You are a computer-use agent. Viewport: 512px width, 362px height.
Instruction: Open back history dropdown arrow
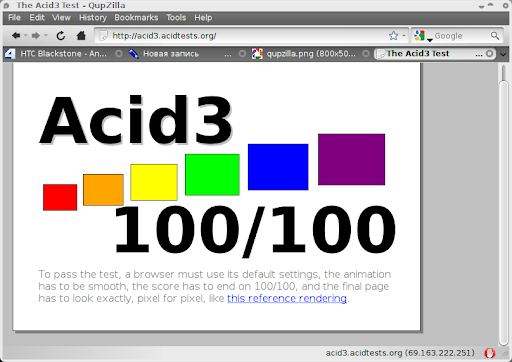(x=25, y=35)
